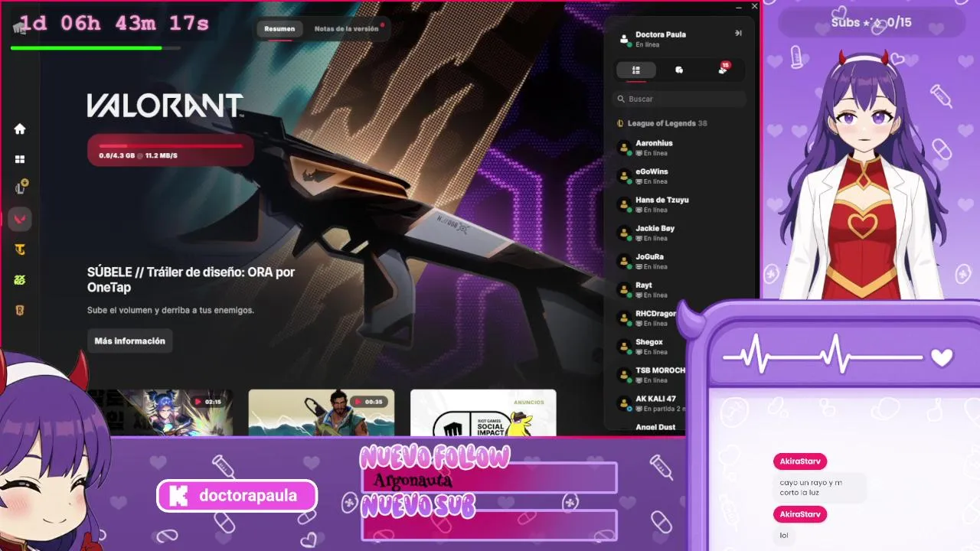
Task: Select the Hans de Tzuyu friend name
Action: point(662,200)
